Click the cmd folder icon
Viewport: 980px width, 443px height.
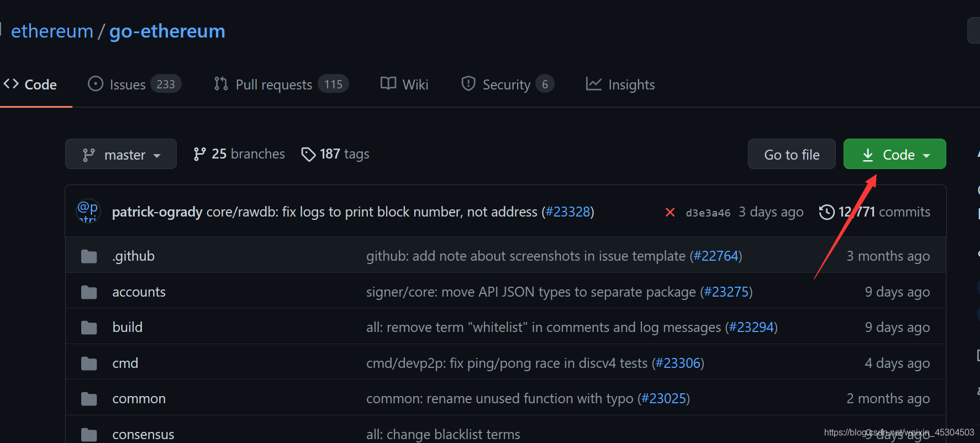(x=89, y=363)
